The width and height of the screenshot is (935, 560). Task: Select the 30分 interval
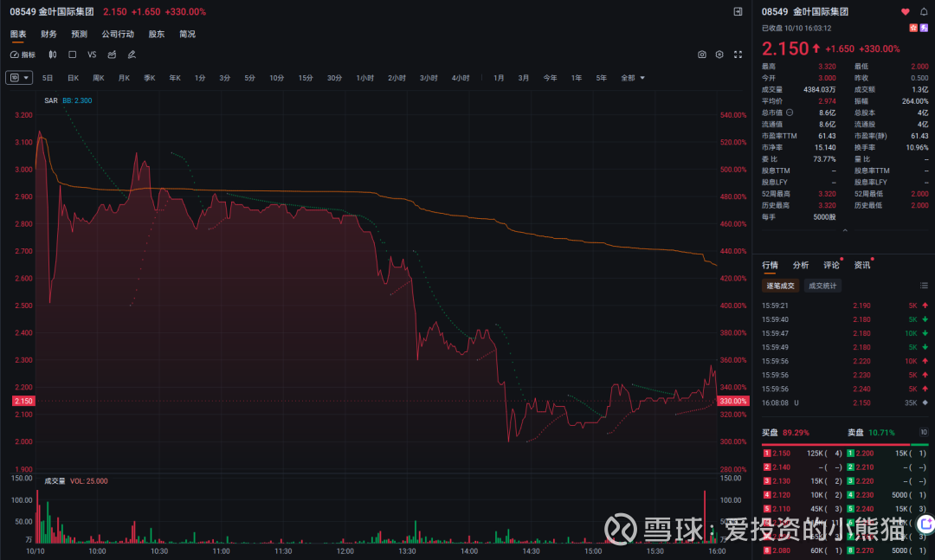[x=334, y=78]
